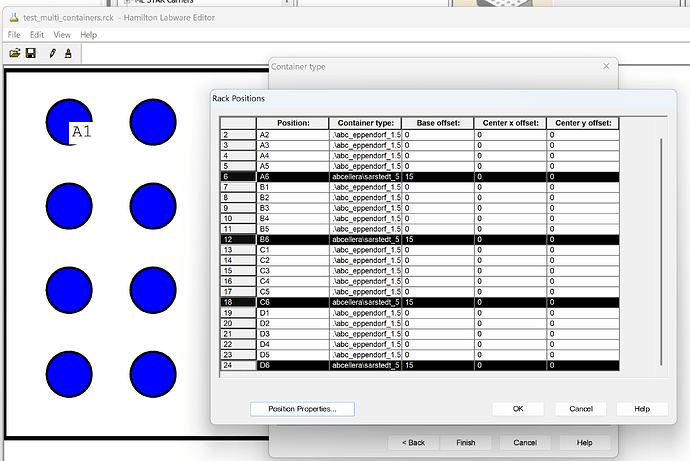
Task: Select row header 15 in table
Action: click(238, 271)
